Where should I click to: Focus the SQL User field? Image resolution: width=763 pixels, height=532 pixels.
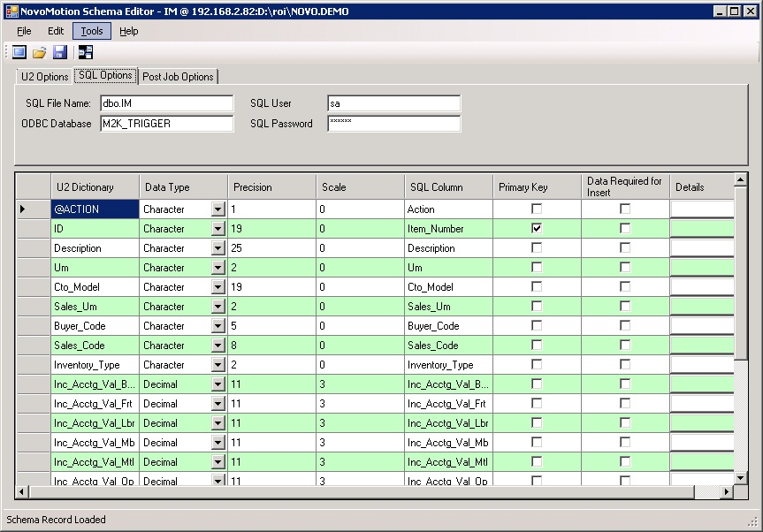tap(394, 103)
